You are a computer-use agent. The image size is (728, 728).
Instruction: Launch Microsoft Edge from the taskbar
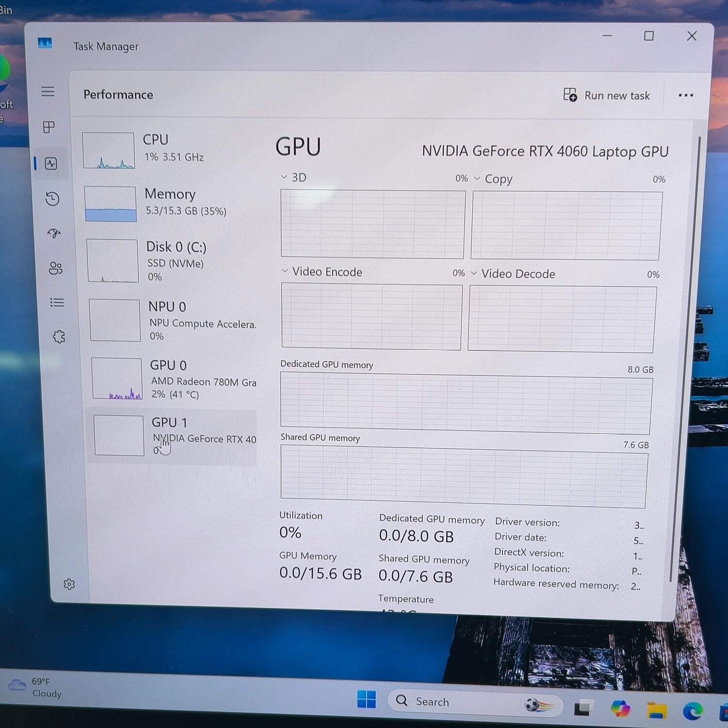point(693,711)
